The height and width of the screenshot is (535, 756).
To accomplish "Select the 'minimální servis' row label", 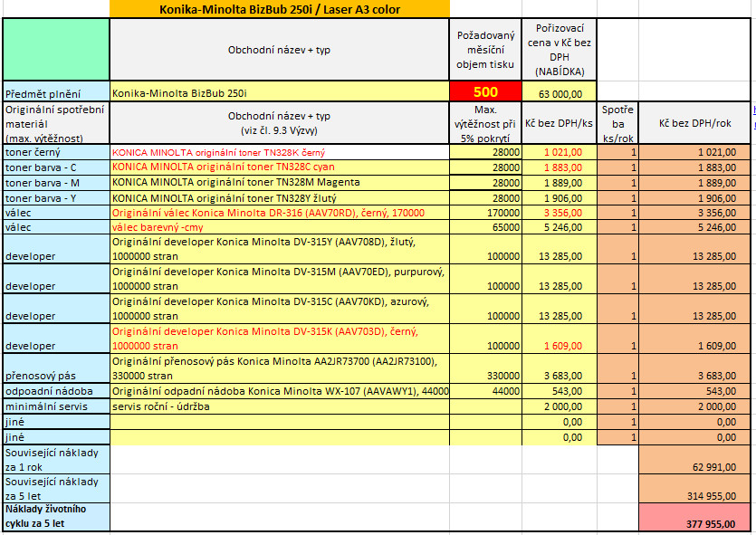I will (x=56, y=406).
